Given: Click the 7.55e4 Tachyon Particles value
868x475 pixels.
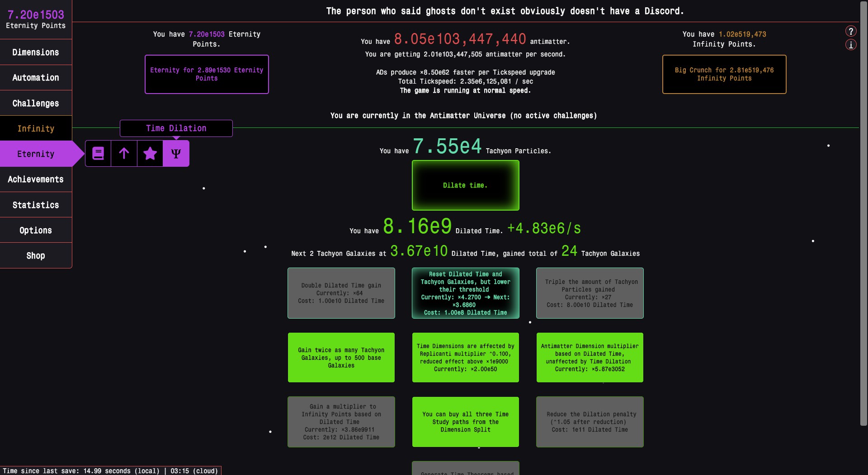Looking at the screenshot, I should [x=447, y=146].
